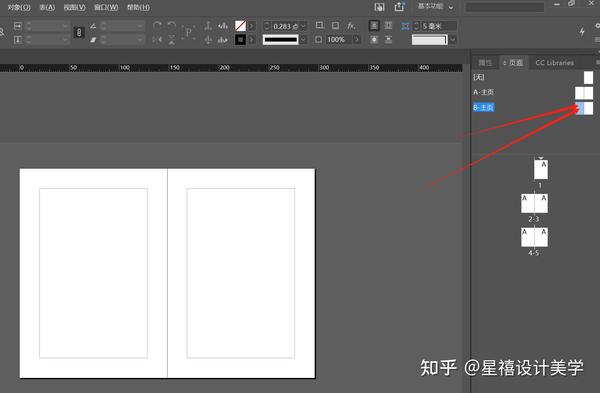Image resolution: width=600 pixels, height=393 pixels.
Task: Select the 2-3 spread thumbnail
Action: pyautogui.click(x=534, y=203)
